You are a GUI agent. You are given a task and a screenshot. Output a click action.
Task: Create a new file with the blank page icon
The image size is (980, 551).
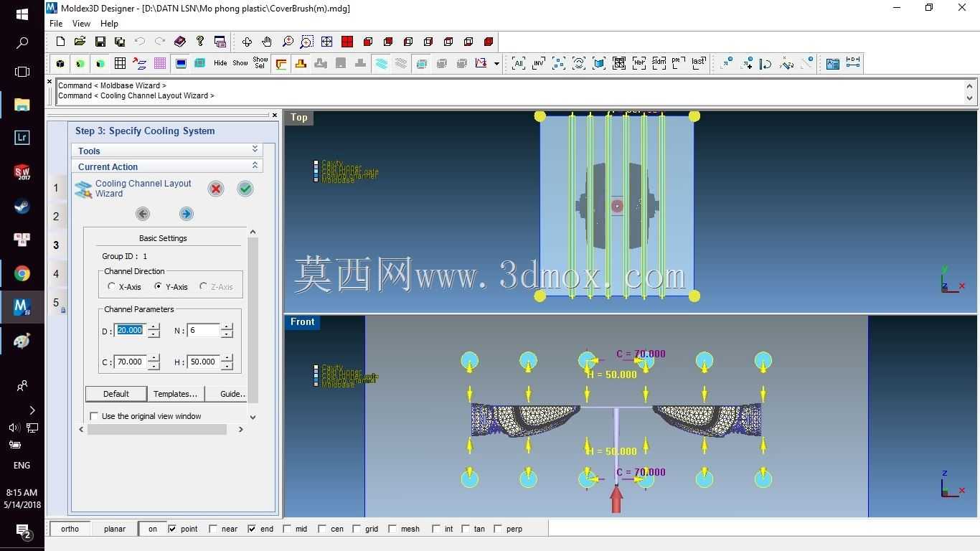coord(60,42)
